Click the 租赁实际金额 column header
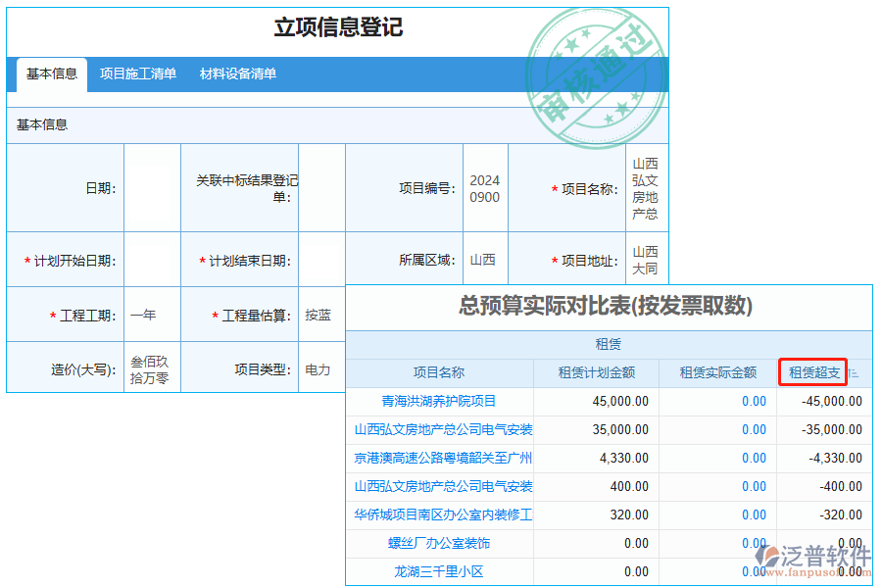The image size is (882, 588). click(x=720, y=372)
